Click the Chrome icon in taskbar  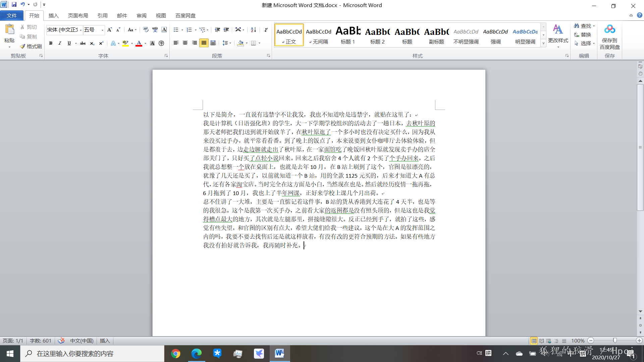tap(175, 354)
